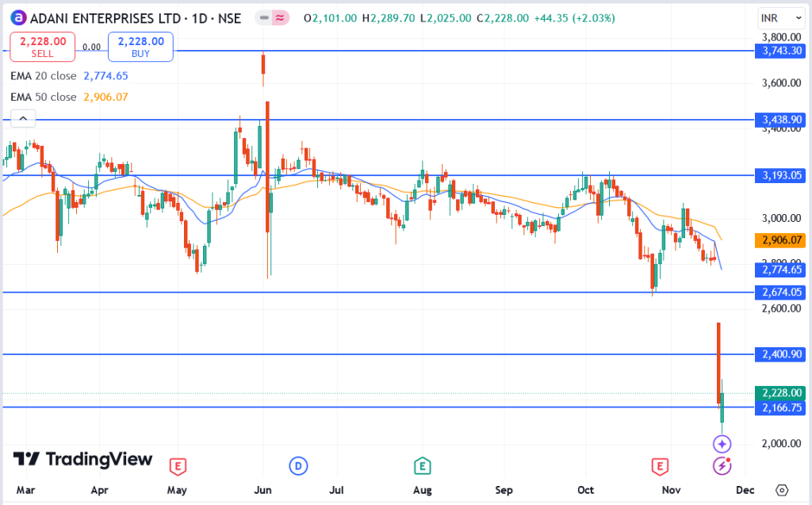Click the Oct label on time axis
The image size is (812, 505).
pos(586,490)
